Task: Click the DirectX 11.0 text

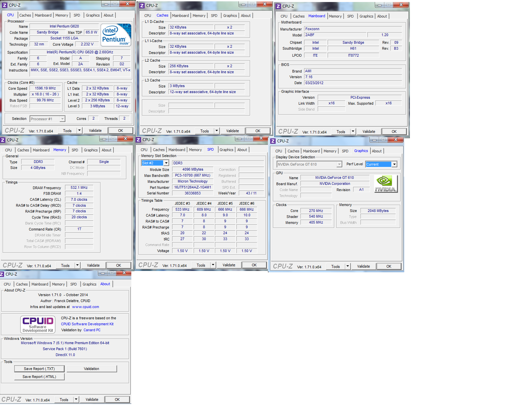Action: 65,355
